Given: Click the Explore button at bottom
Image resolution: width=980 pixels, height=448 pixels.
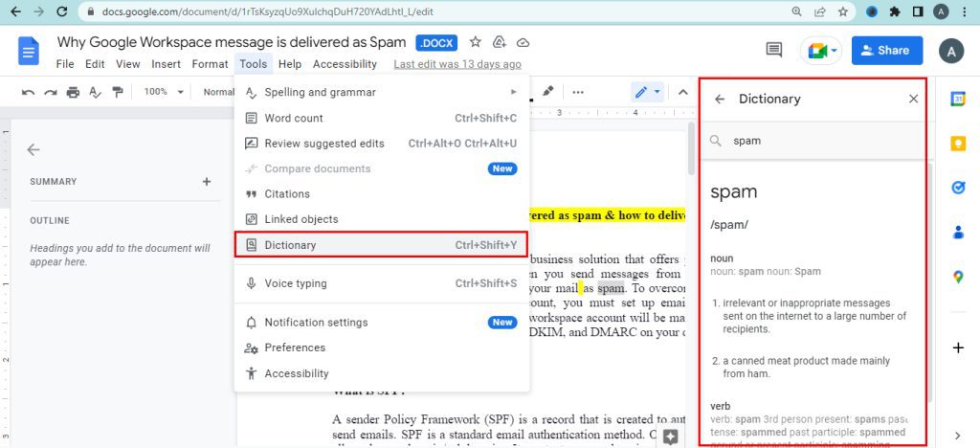Looking at the screenshot, I should tap(671, 437).
